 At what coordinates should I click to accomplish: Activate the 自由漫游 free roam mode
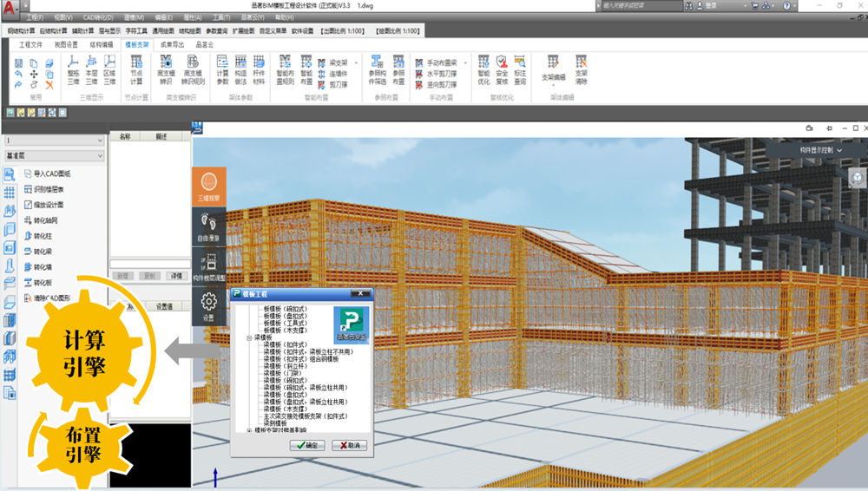(208, 227)
